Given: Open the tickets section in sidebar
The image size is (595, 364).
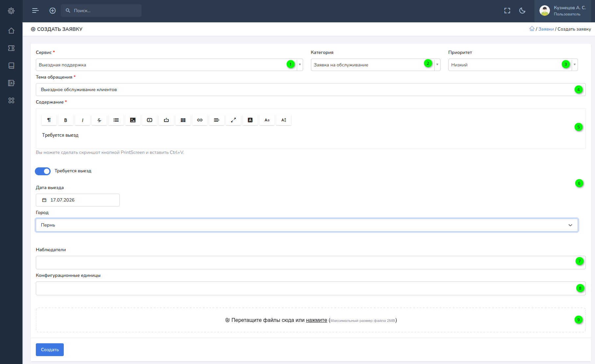Looking at the screenshot, I should coord(11,48).
